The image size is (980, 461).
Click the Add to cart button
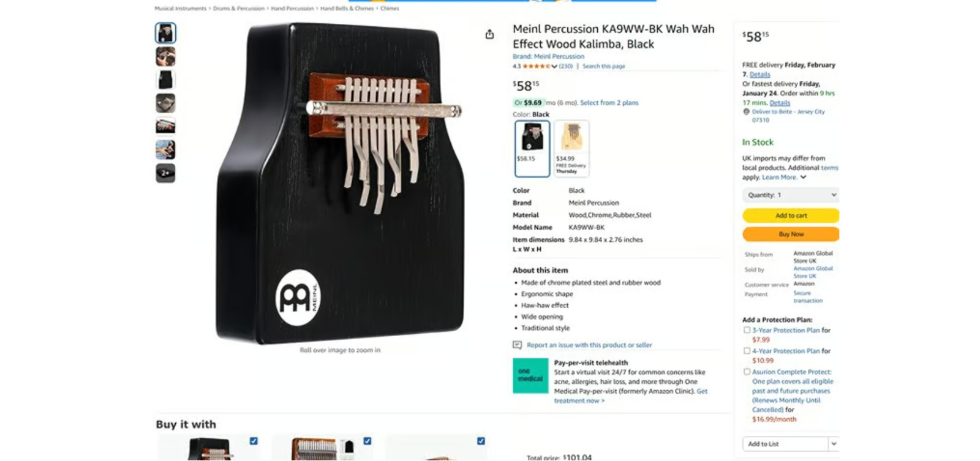click(791, 216)
